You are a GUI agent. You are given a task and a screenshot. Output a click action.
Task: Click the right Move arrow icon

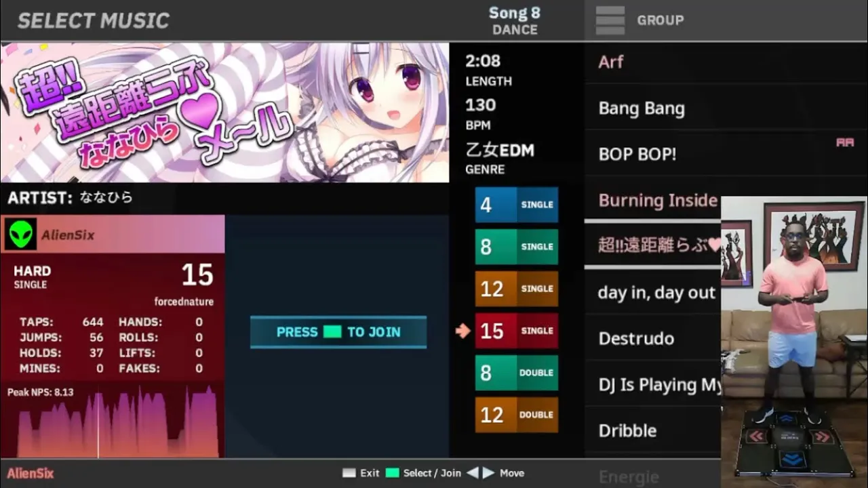pos(488,473)
